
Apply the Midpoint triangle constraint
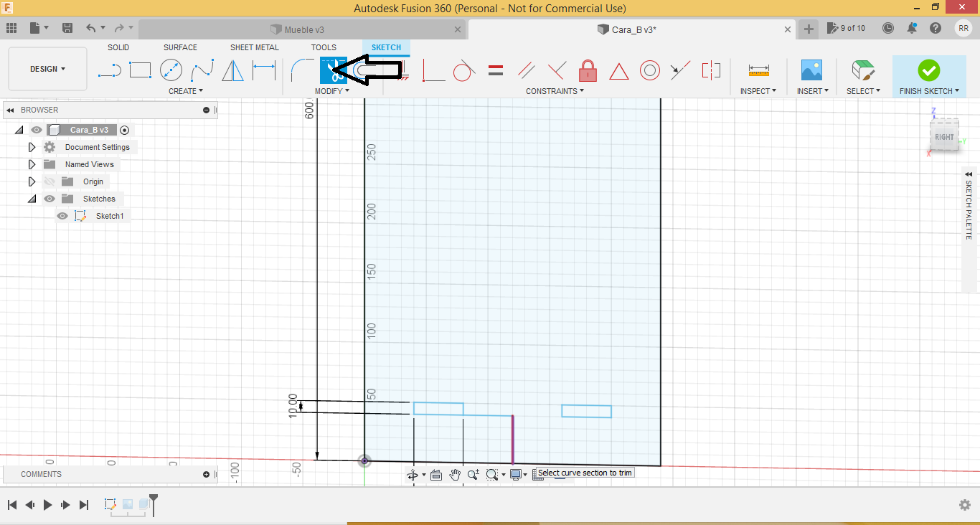pos(619,71)
